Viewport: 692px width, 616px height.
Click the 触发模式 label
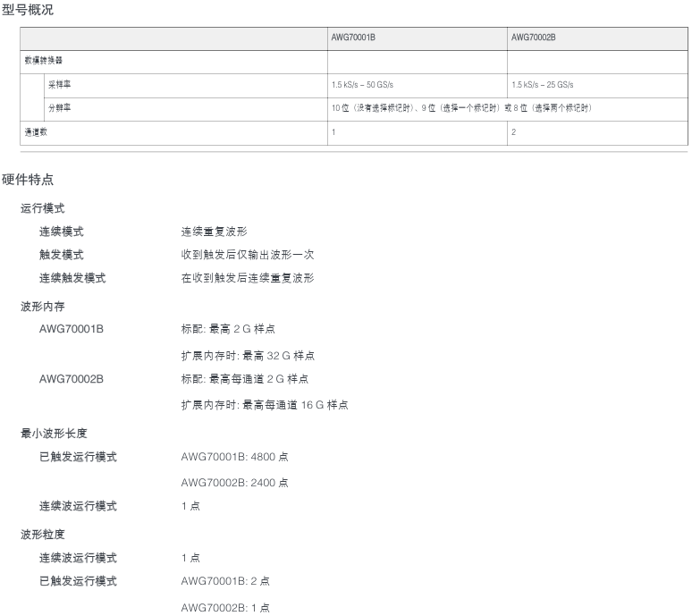coord(62,255)
